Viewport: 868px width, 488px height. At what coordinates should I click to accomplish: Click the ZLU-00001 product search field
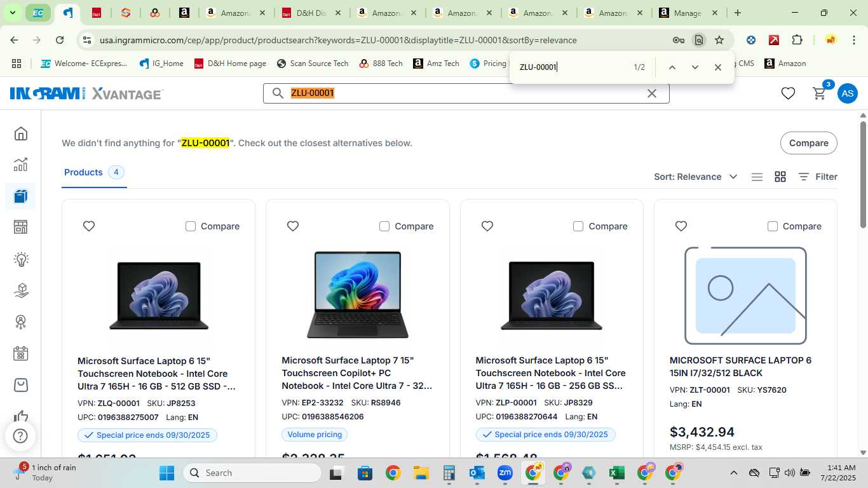point(466,93)
